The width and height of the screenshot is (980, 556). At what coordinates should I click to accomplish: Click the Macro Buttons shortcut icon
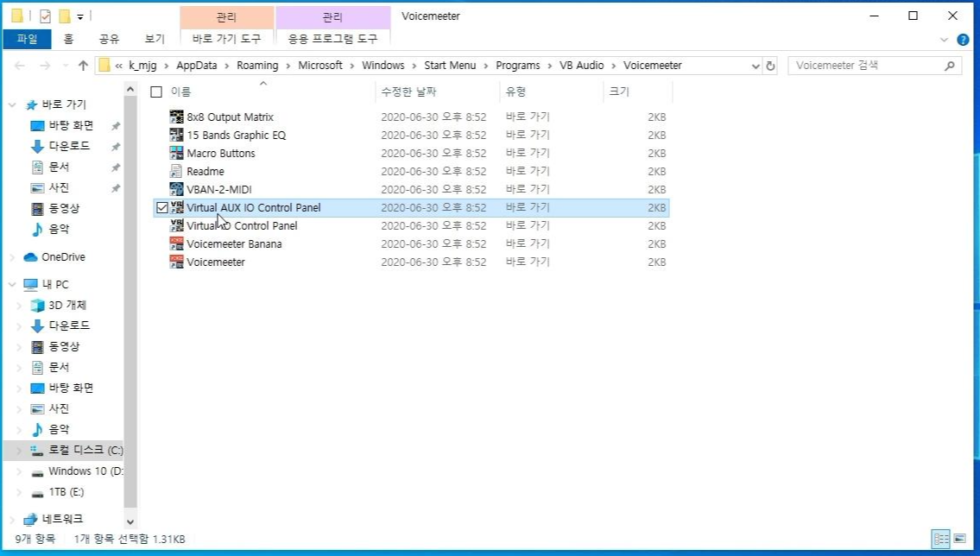point(176,153)
